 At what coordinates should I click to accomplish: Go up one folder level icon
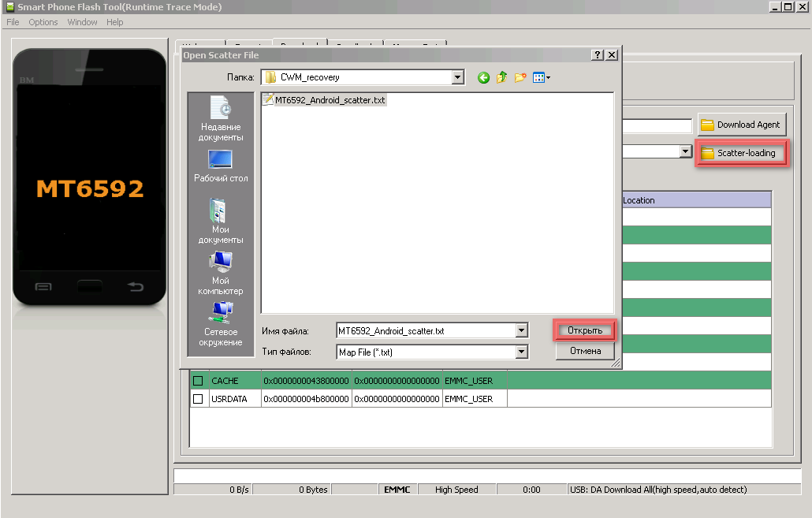pyautogui.click(x=501, y=77)
